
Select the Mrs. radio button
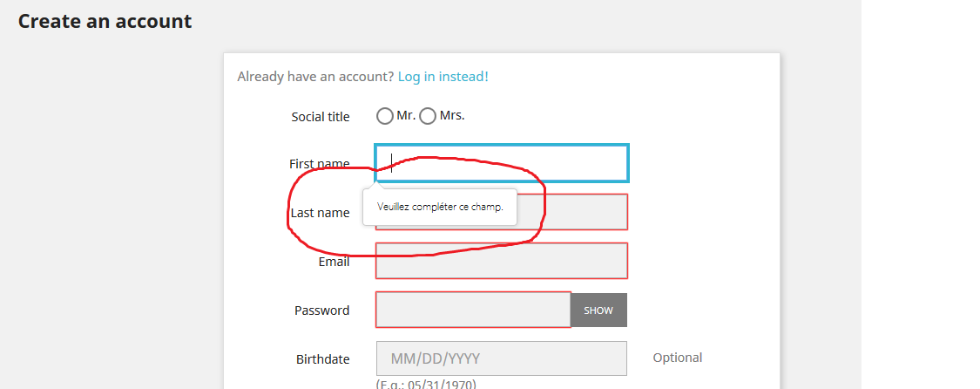coord(428,116)
